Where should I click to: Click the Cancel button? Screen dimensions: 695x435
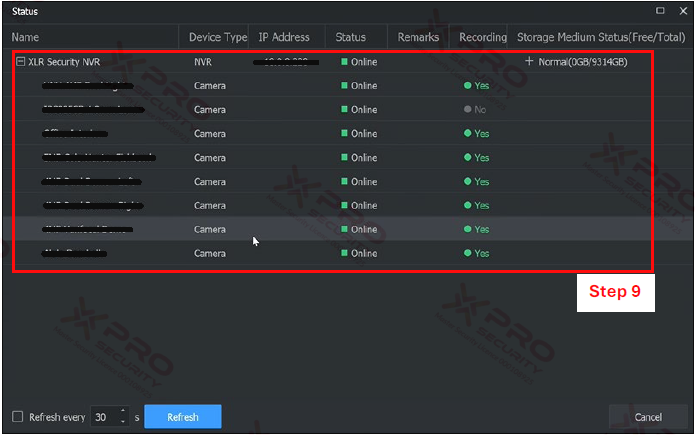pyautogui.click(x=648, y=417)
